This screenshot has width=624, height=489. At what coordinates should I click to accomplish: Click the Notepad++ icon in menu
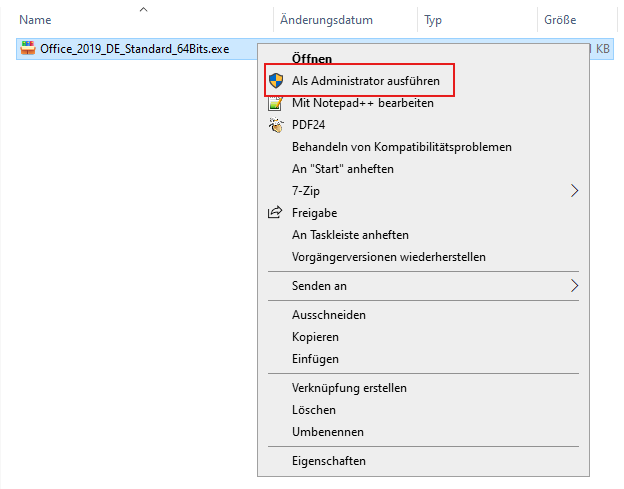point(276,103)
